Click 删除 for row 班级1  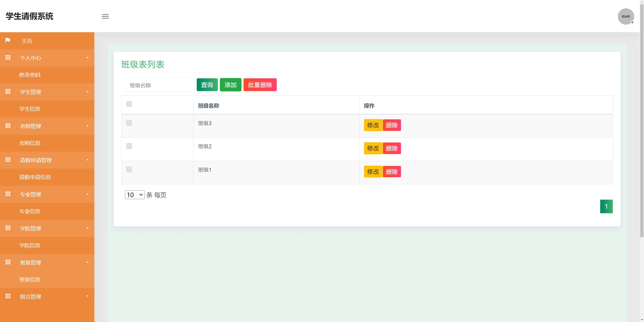(392, 172)
